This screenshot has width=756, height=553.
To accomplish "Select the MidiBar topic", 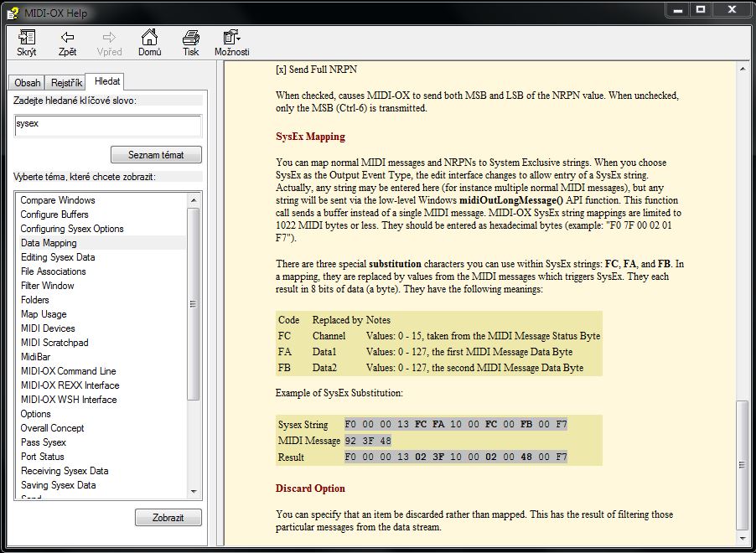I will coord(36,357).
